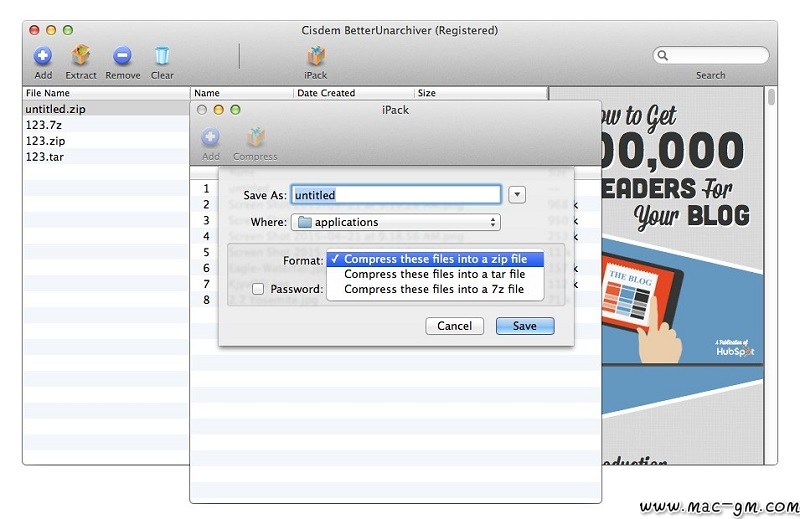Close the iPack window

(202, 110)
